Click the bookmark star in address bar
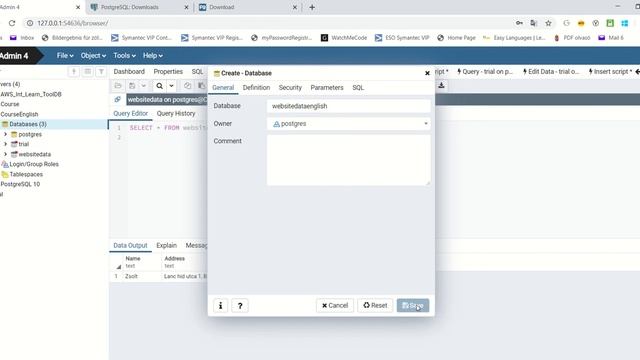The height and width of the screenshot is (360, 640). pos(548,23)
